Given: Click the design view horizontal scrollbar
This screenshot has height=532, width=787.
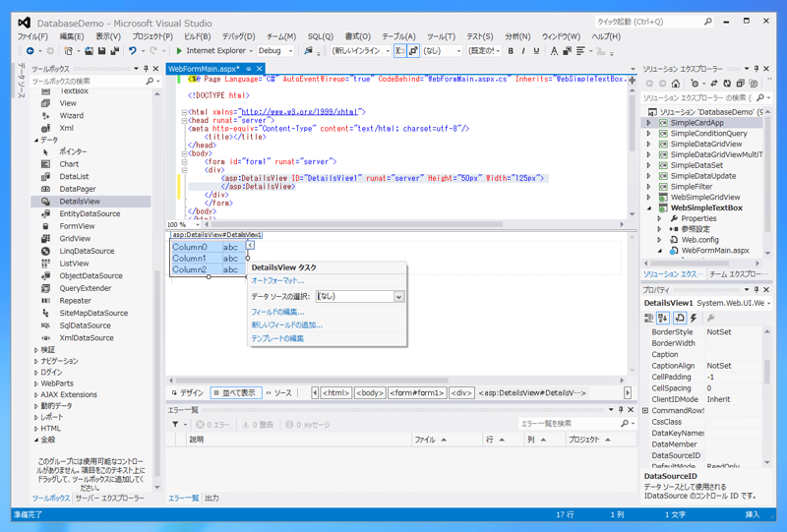Looking at the screenshot, I should [311, 381].
